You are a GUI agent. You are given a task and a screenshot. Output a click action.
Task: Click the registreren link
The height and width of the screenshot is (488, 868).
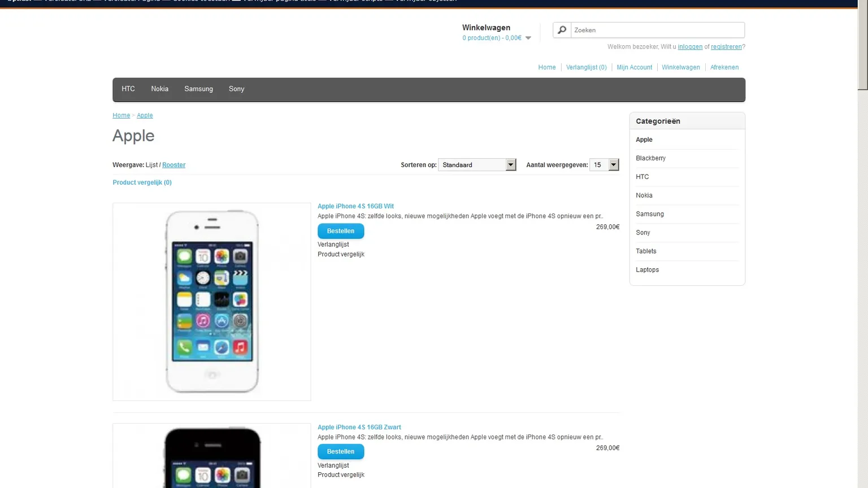tap(726, 47)
